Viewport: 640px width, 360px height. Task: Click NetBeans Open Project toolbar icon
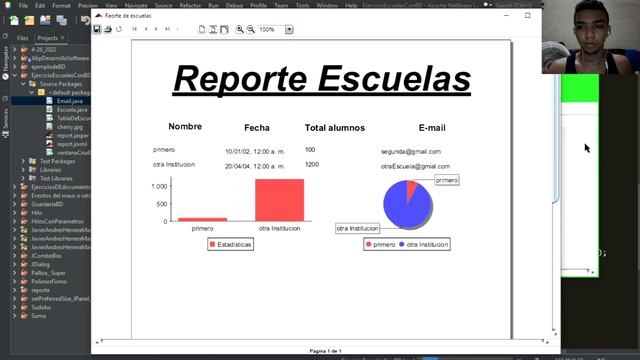click(45, 20)
